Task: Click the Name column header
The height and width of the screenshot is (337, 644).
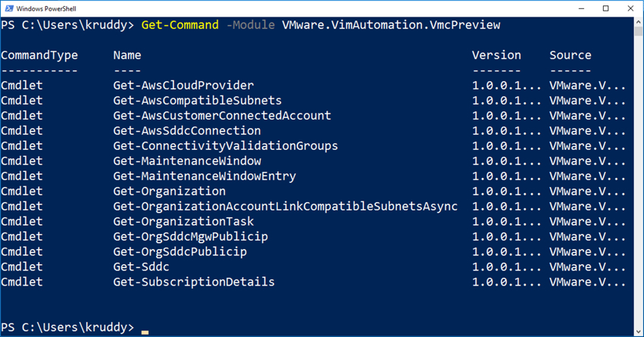Action: [127, 55]
